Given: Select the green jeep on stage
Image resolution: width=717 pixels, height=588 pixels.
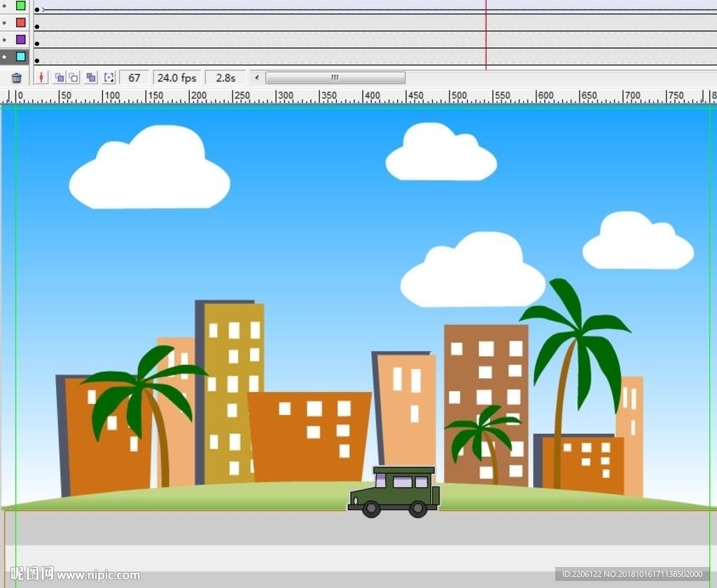Looking at the screenshot, I should (394, 491).
